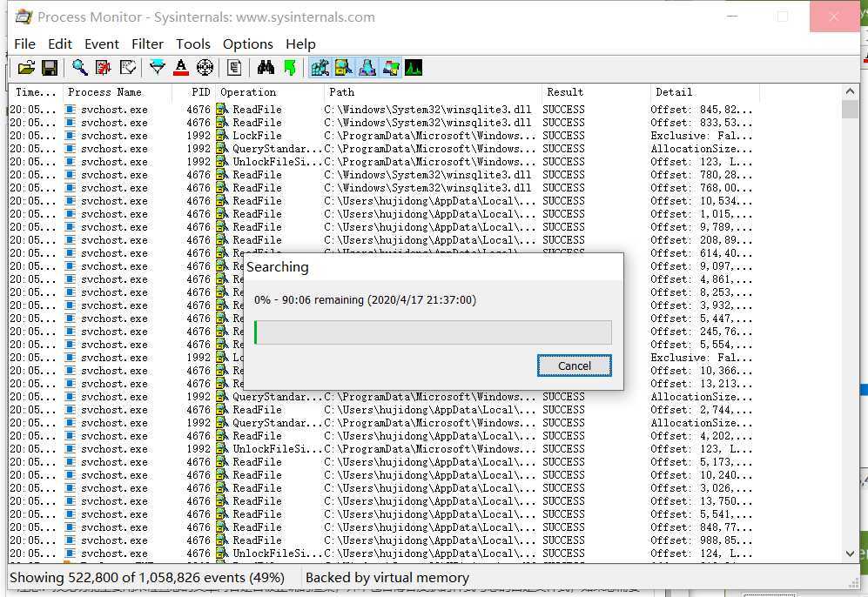This screenshot has width=868, height=597.
Task: Open the Filter funnel toolbar icon
Action: coord(158,68)
